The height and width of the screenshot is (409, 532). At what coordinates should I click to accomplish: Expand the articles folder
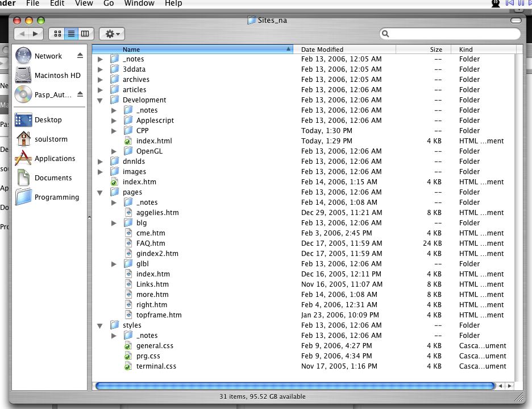click(100, 90)
